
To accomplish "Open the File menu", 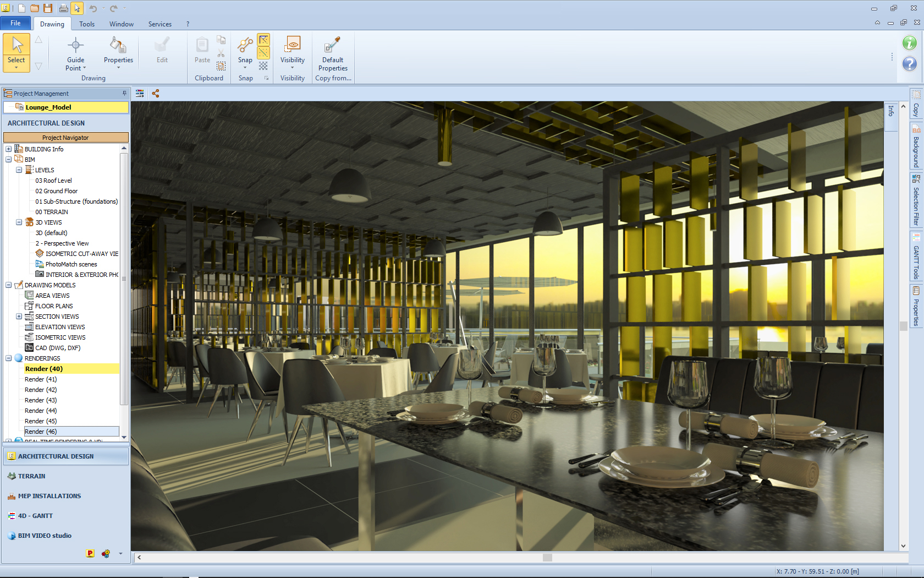I will coord(15,23).
